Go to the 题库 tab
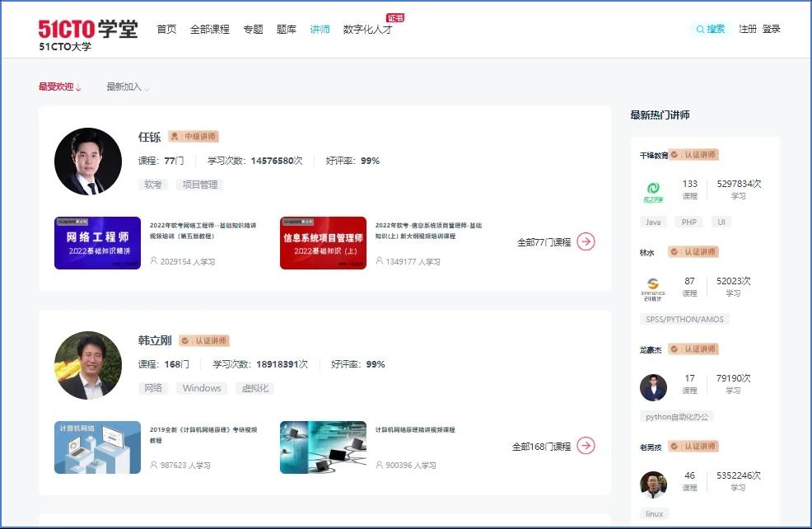Viewport: 812px width, 529px height. [x=286, y=30]
